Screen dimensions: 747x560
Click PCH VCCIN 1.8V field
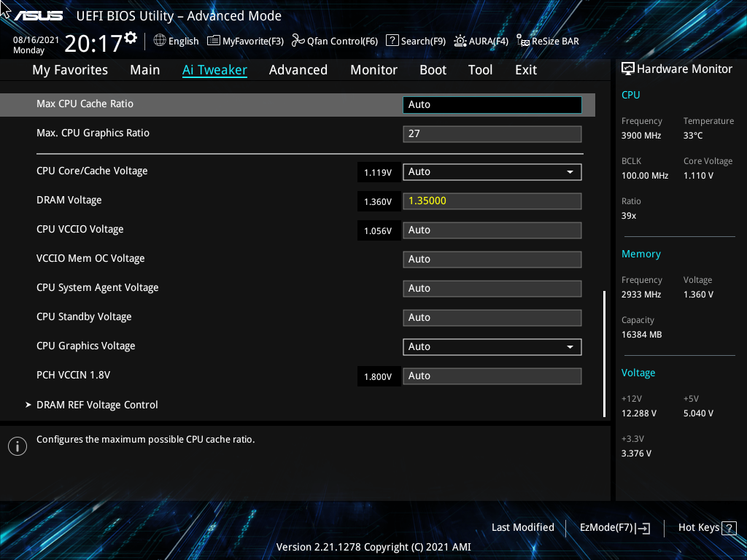coord(492,376)
